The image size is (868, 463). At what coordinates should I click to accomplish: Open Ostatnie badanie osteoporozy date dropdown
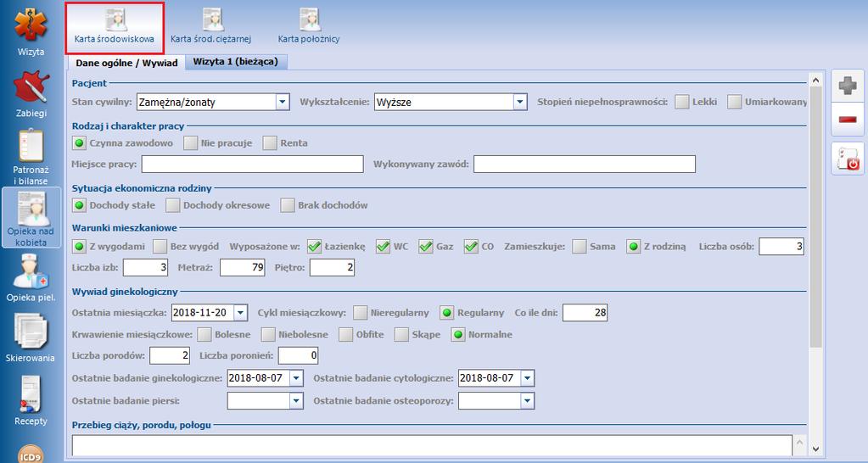pyautogui.click(x=528, y=400)
